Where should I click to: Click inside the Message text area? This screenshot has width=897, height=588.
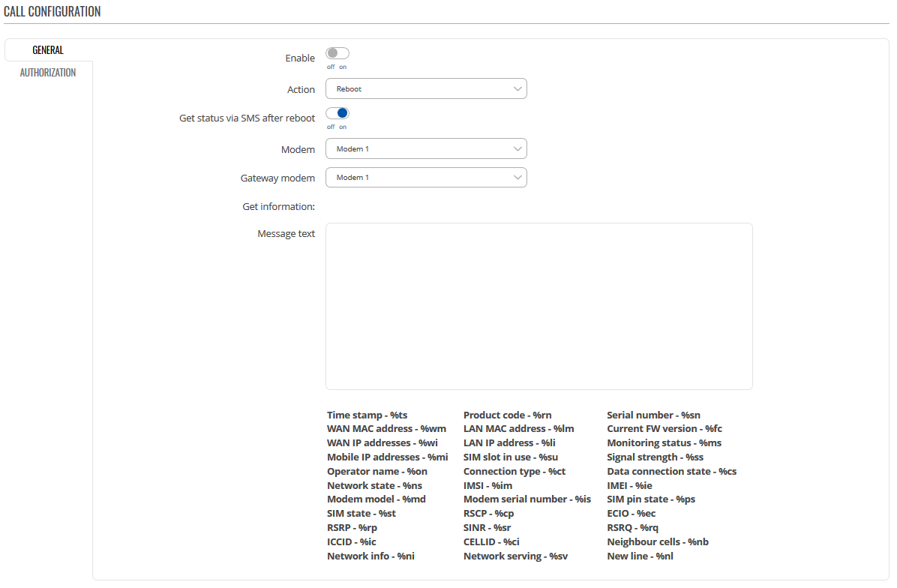(538, 306)
